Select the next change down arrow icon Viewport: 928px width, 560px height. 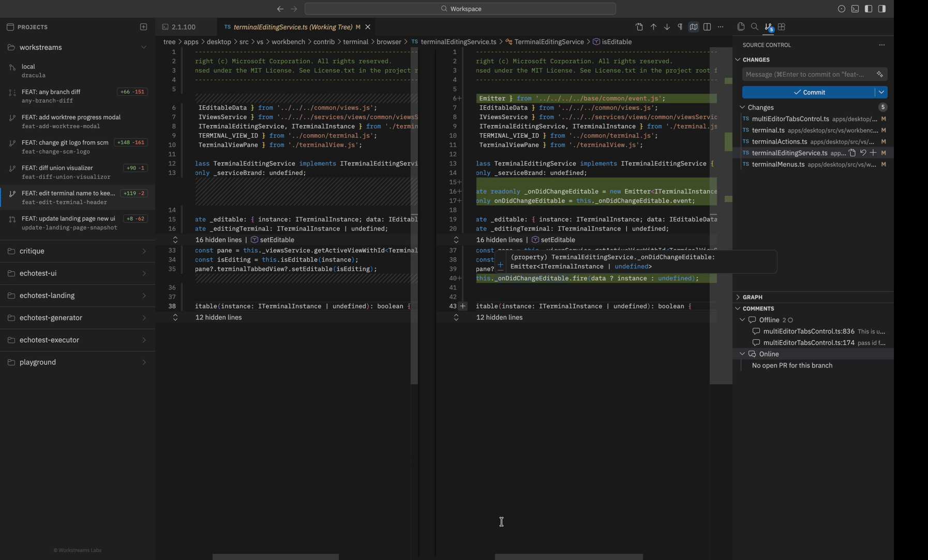(x=666, y=27)
